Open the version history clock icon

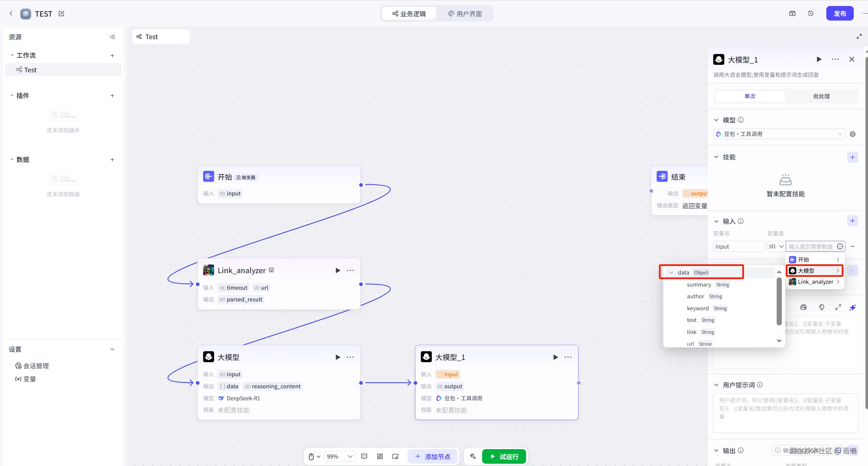pyautogui.click(x=810, y=14)
